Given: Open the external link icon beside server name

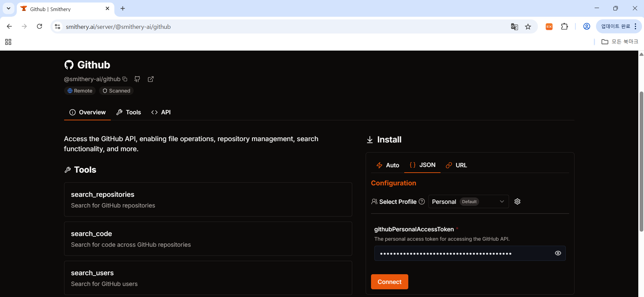Looking at the screenshot, I should pyautogui.click(x=151, y=79).
